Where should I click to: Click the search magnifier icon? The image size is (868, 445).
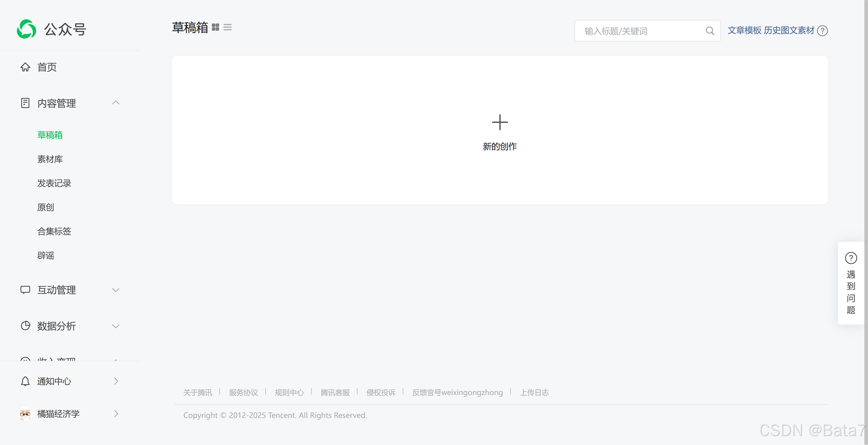coord(710,31)
